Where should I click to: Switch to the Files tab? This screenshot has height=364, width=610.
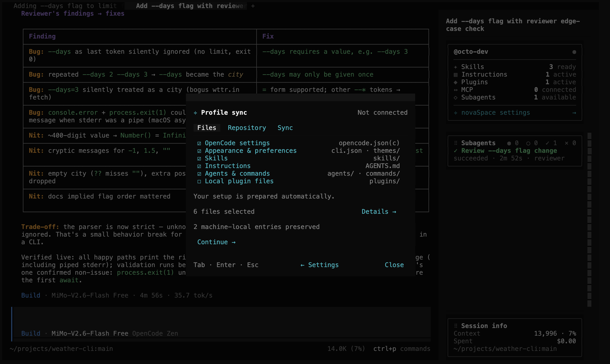(x=207, y=128)
